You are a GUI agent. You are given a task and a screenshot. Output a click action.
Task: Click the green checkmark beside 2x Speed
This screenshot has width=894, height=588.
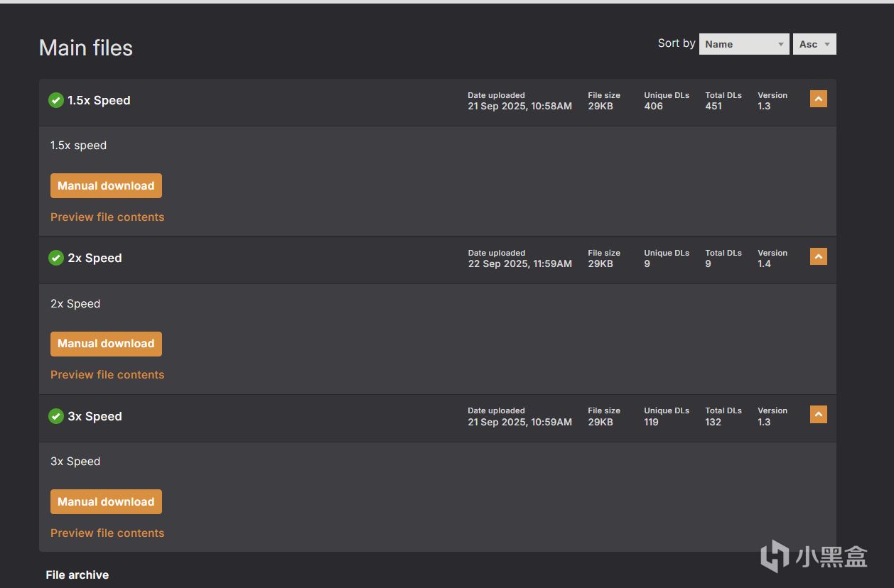click(x=56, y=258)
